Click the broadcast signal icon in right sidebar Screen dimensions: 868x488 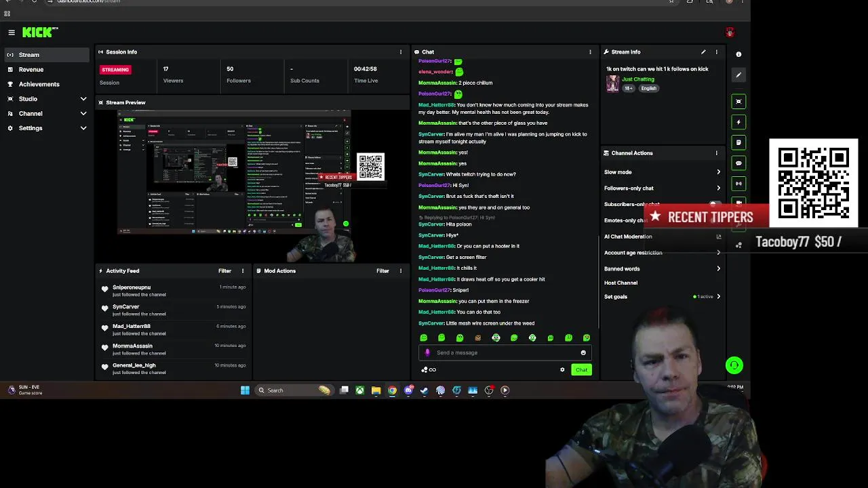738,183
